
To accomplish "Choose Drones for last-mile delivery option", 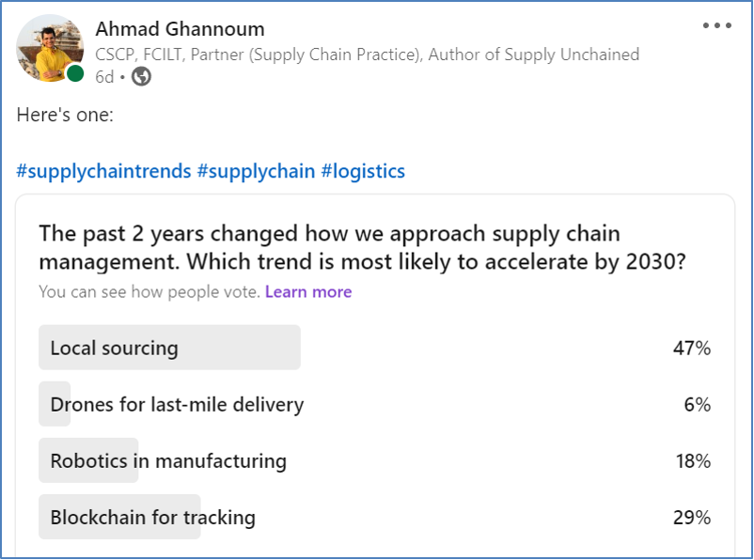I will coord(177,405).
